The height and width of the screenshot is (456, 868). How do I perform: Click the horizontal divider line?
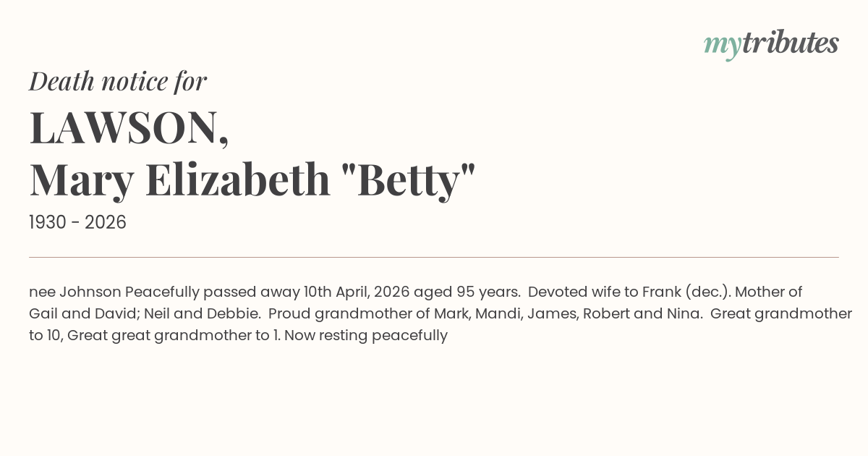434,257
